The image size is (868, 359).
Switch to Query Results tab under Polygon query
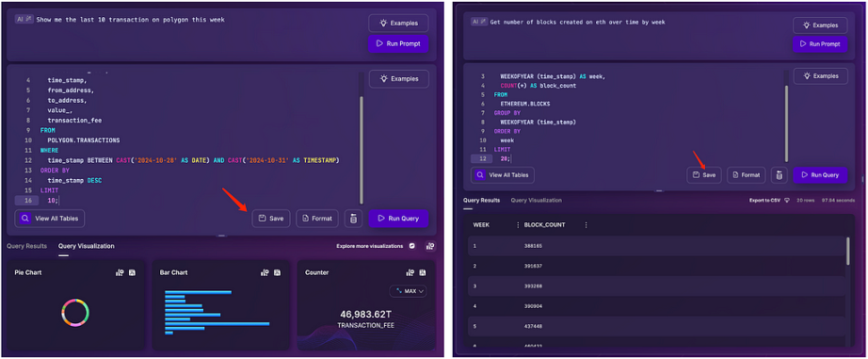click(x=26, y=246)
